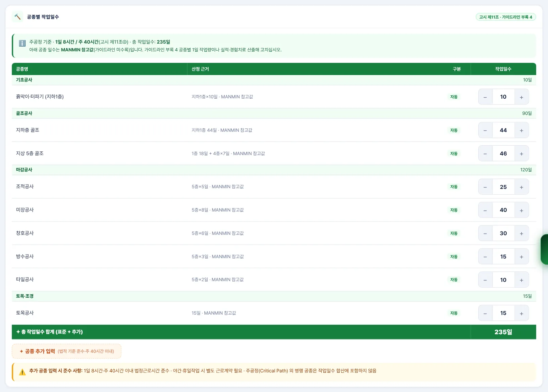
Task: Click the 30 value field for 창호공사
Action: click(503, 234)
